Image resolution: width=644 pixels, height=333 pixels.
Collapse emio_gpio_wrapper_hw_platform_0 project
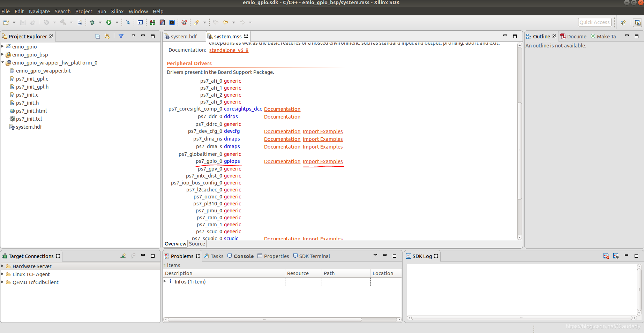click(2, 62)
